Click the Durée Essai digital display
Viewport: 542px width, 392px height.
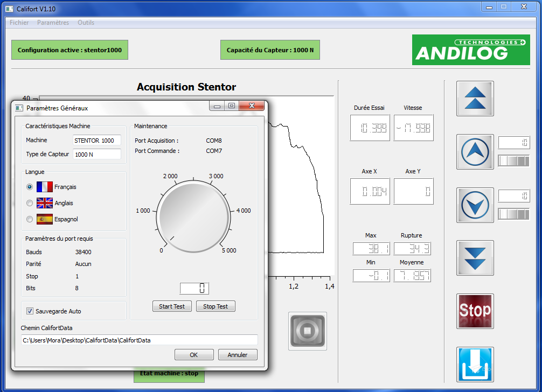pyautogui.click(x=370, y=128)
